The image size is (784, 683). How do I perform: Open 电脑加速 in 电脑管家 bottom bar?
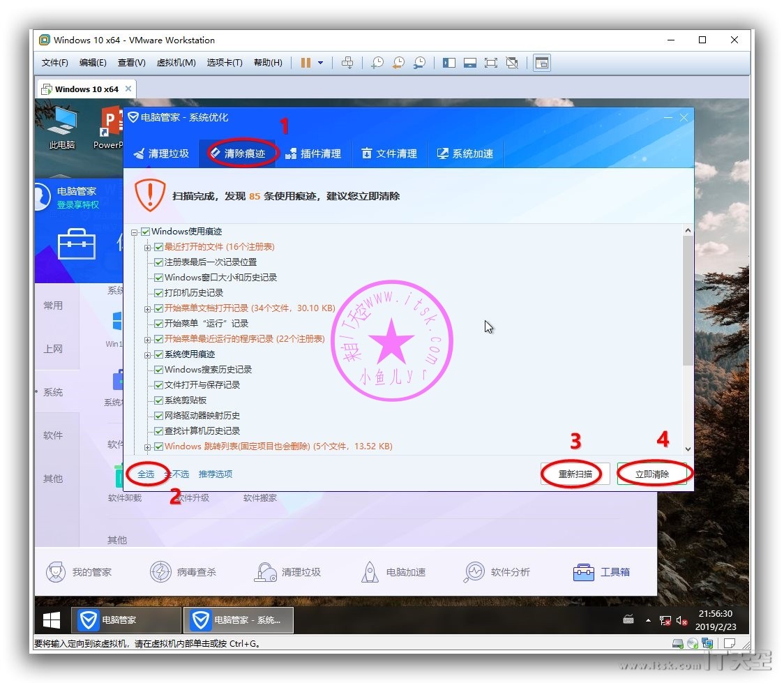(393, 572)
